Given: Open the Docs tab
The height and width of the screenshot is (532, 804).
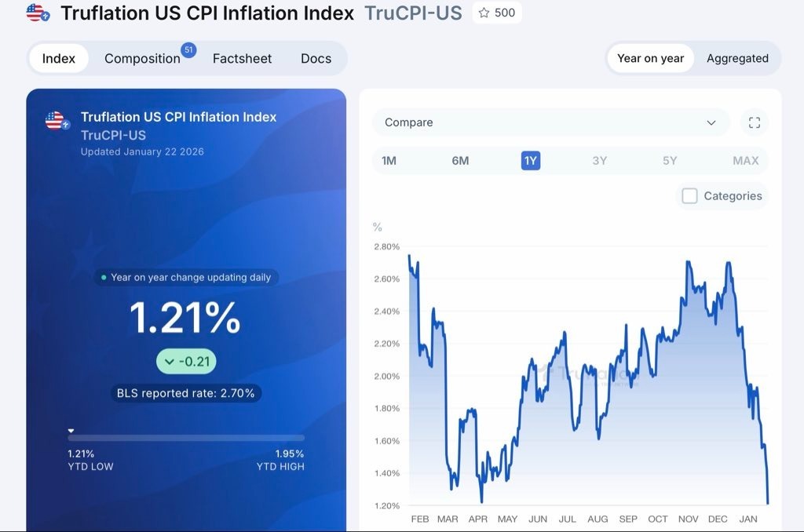Looking at the screenshot, I should (x=316, y=59).
